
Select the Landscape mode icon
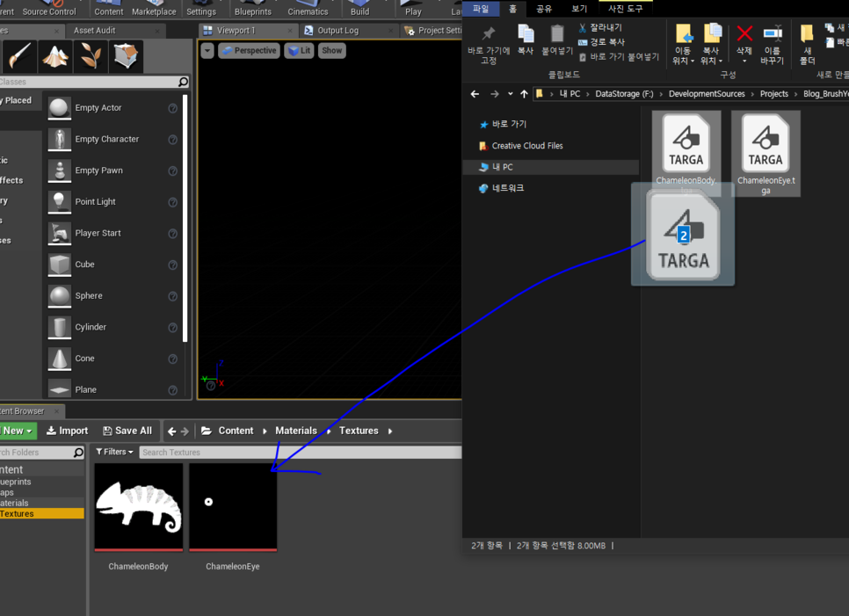(54, 56)
